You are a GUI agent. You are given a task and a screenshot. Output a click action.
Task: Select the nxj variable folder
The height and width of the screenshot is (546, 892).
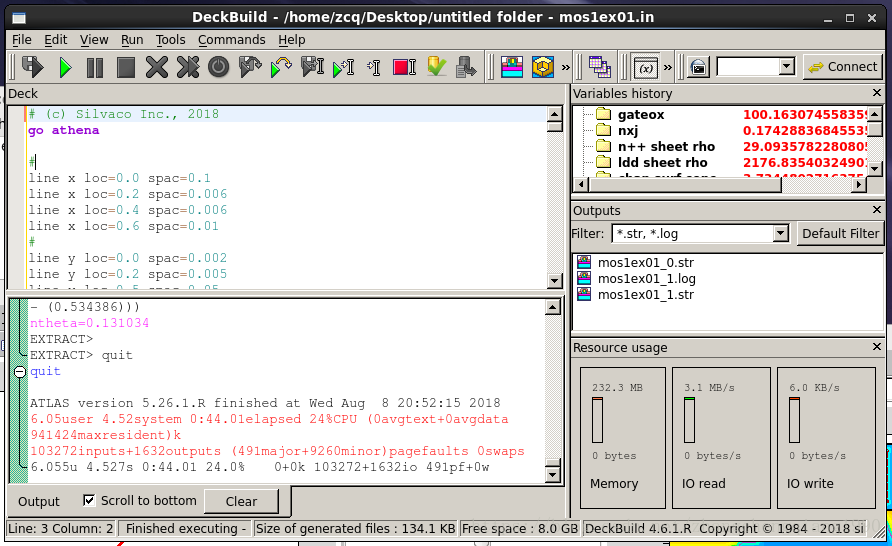pos(627,130)
